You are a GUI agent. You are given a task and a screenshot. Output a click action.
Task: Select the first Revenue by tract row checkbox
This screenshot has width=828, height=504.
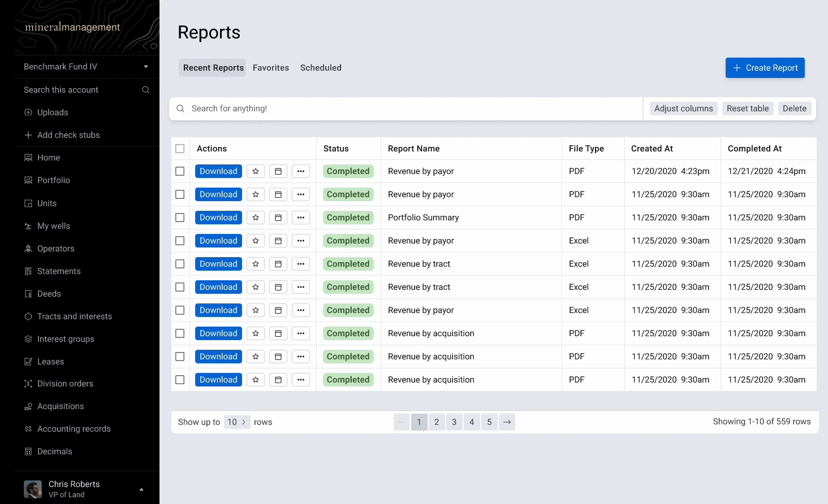click(x=180, y=264)
